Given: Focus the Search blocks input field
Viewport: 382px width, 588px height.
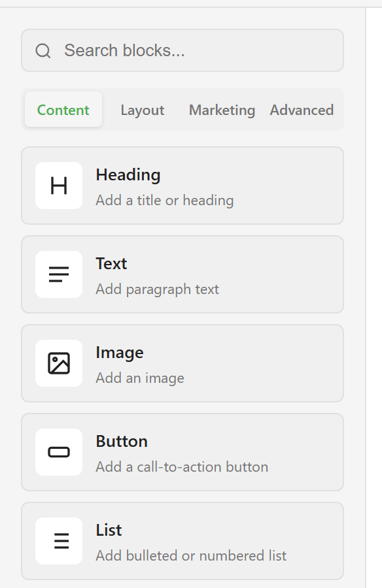Looking at the screenshot, I should [182, 50].
